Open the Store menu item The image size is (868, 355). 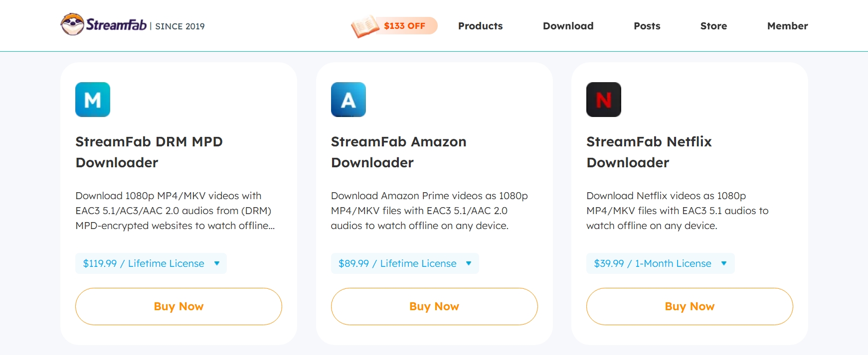click(713, 26)
